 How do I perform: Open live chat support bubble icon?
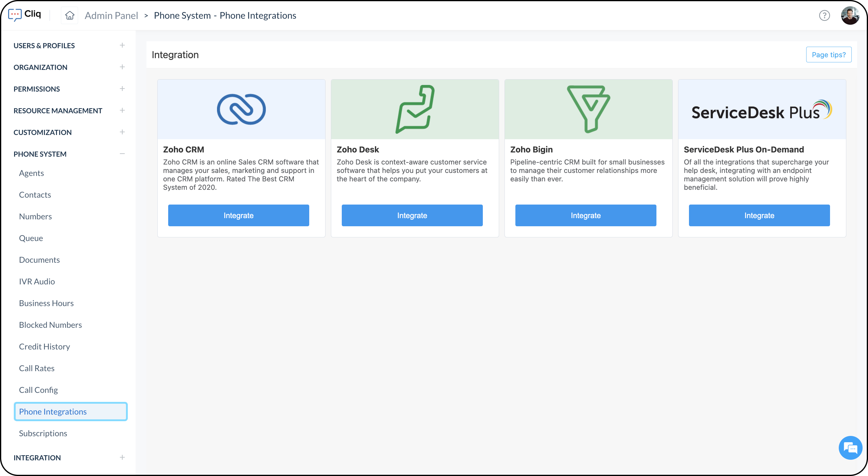(850, 448)
